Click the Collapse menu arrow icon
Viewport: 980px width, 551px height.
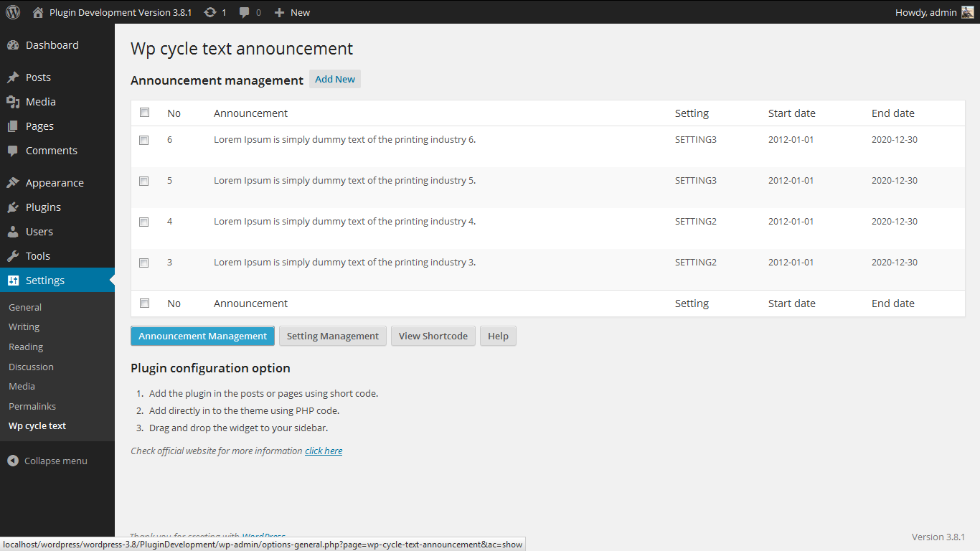pyautogui.click(x=13, y=461)
